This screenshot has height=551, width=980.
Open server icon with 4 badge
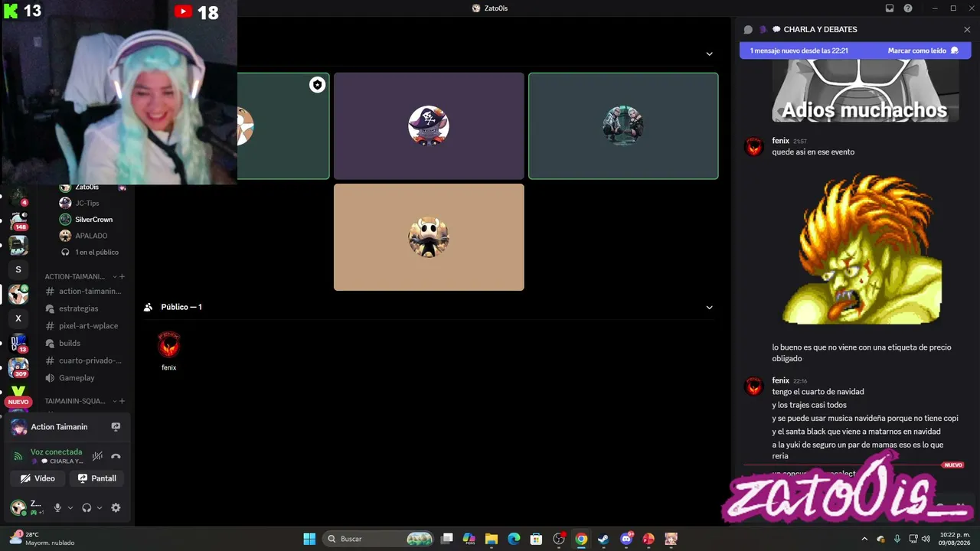pyautogui.click(x=18, y=196)
